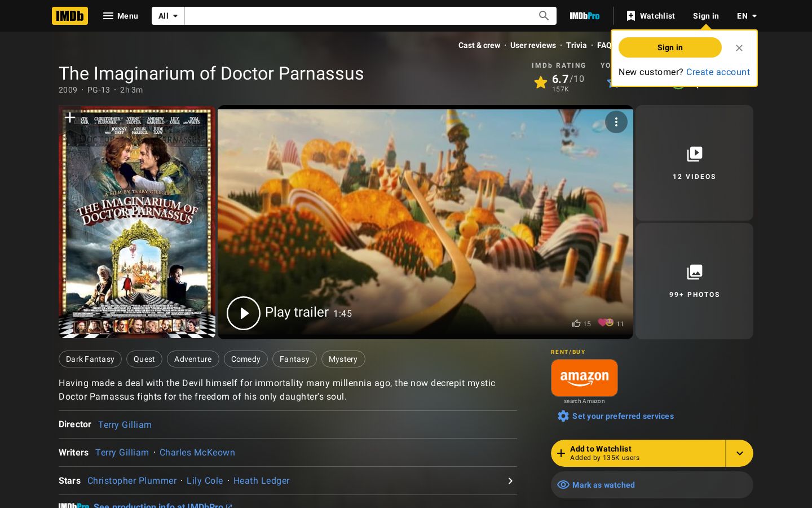Open the Trivia tab

(x=576, y=45)
